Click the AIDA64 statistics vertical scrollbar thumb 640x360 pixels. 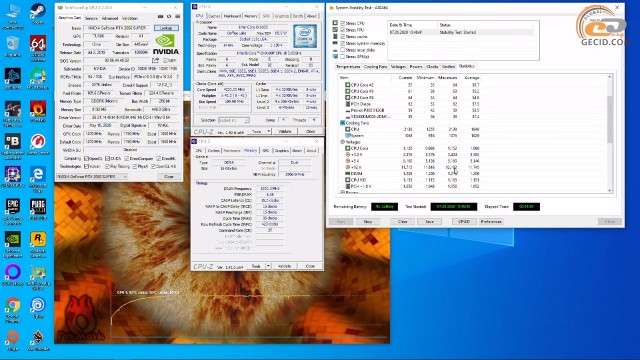coord(610,120)
